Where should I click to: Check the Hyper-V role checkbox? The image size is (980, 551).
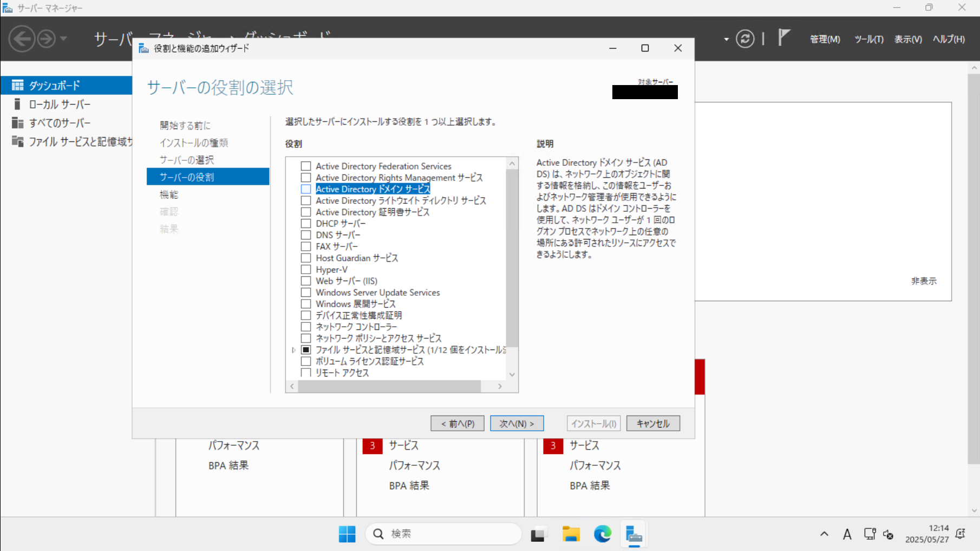point(306,269)
